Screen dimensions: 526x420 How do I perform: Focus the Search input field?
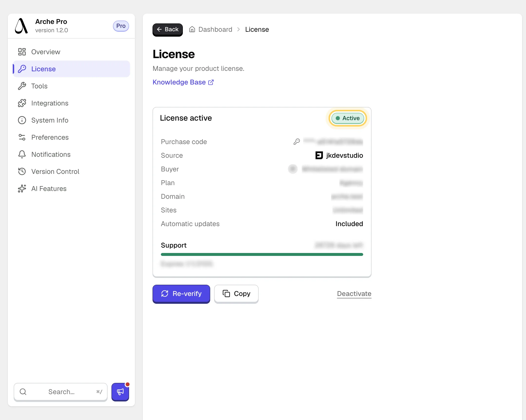pos(61,392)
